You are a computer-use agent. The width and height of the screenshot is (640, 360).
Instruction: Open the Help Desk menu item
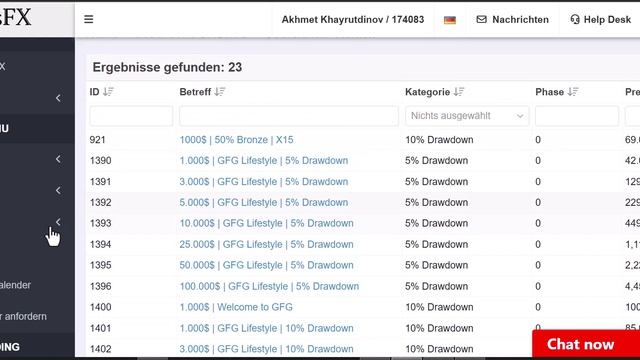coord(601,20)
